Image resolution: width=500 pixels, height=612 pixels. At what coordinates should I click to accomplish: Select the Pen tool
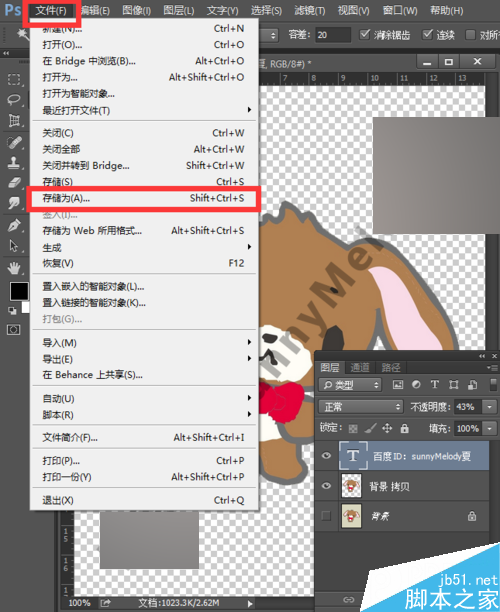pyautogui.click(x=14, y=226)
